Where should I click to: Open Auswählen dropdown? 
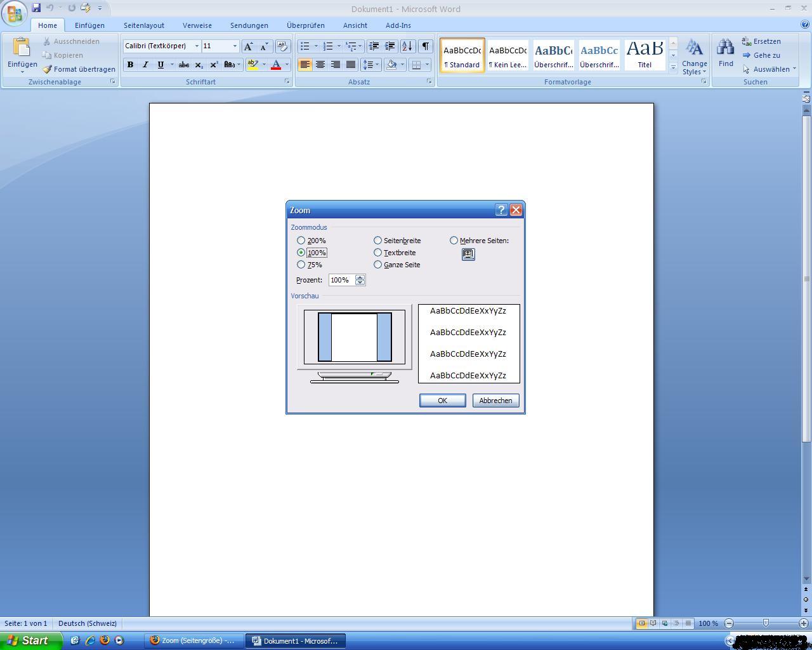(x=769, y=69)
